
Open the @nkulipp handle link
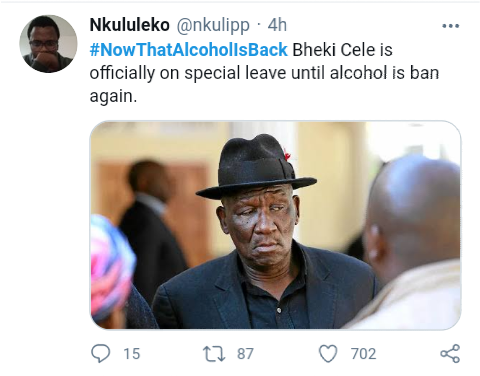(213, 25)
